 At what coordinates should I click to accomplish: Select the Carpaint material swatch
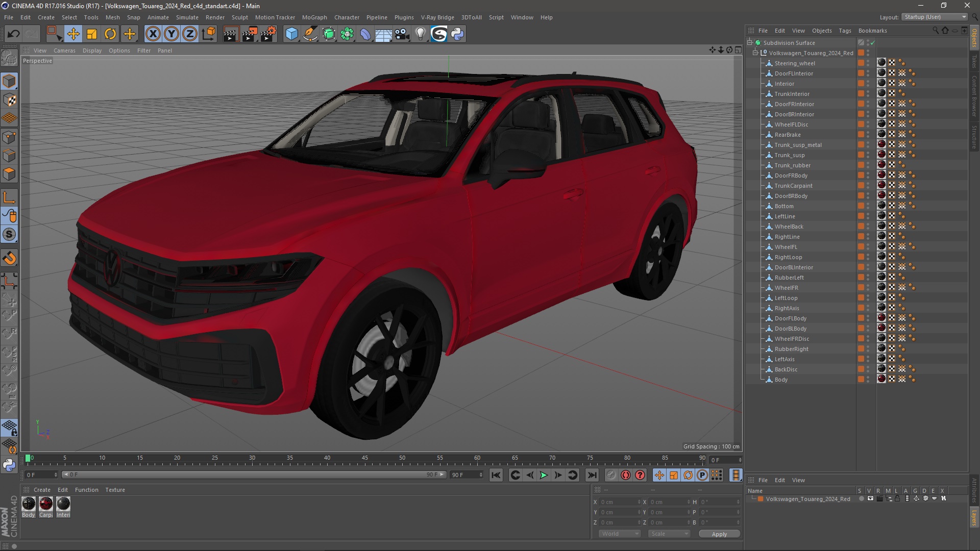tap(46, 504)
